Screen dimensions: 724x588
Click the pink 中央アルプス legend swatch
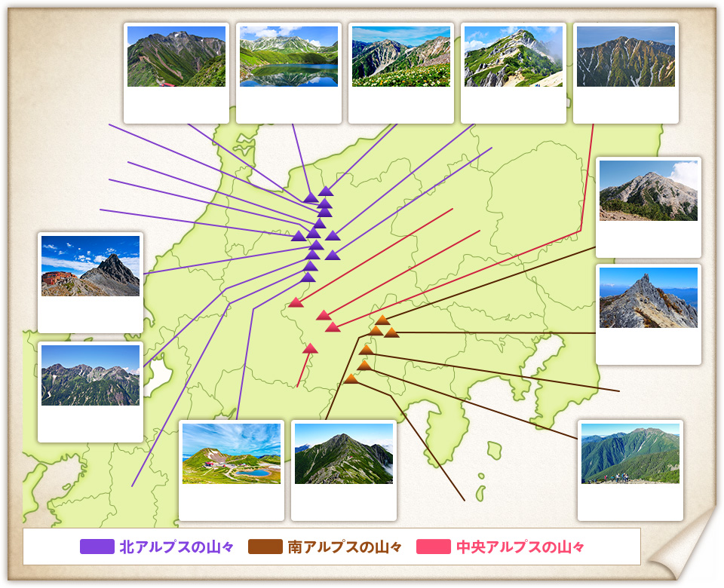pyautogui.click(x=433, y=547)
